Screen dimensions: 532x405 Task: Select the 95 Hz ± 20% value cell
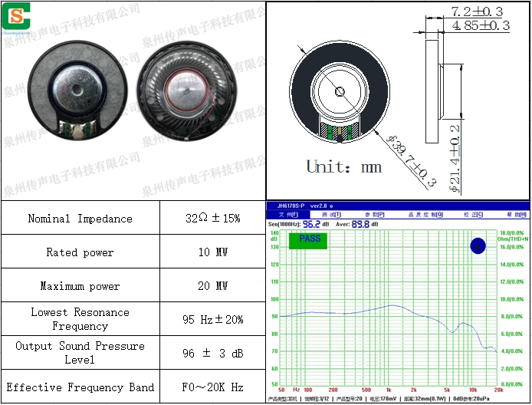pos(213,319)
